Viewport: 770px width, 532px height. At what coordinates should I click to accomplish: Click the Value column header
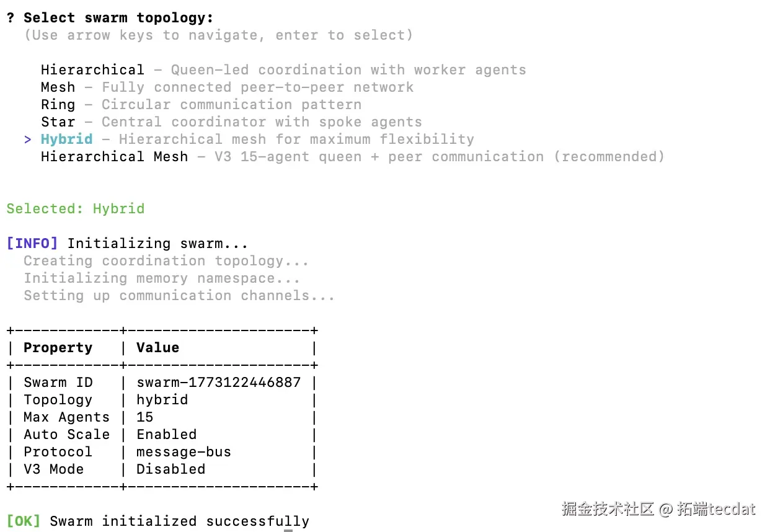157,348
